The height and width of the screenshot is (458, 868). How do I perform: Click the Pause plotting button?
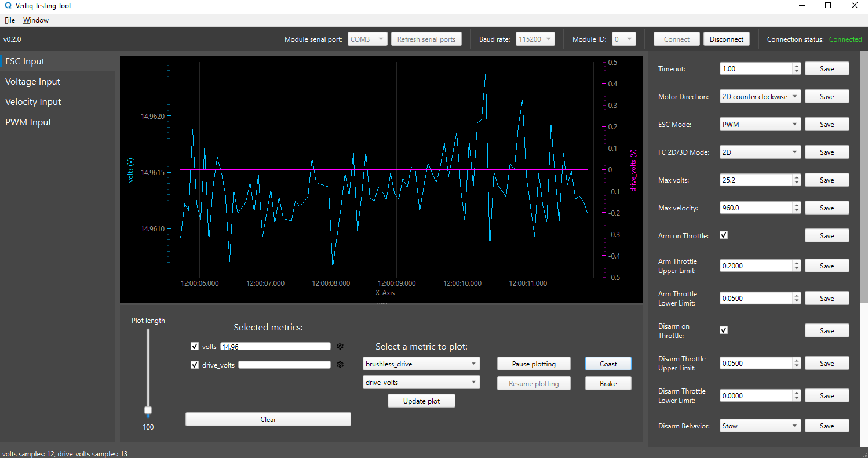pos(534,364)
